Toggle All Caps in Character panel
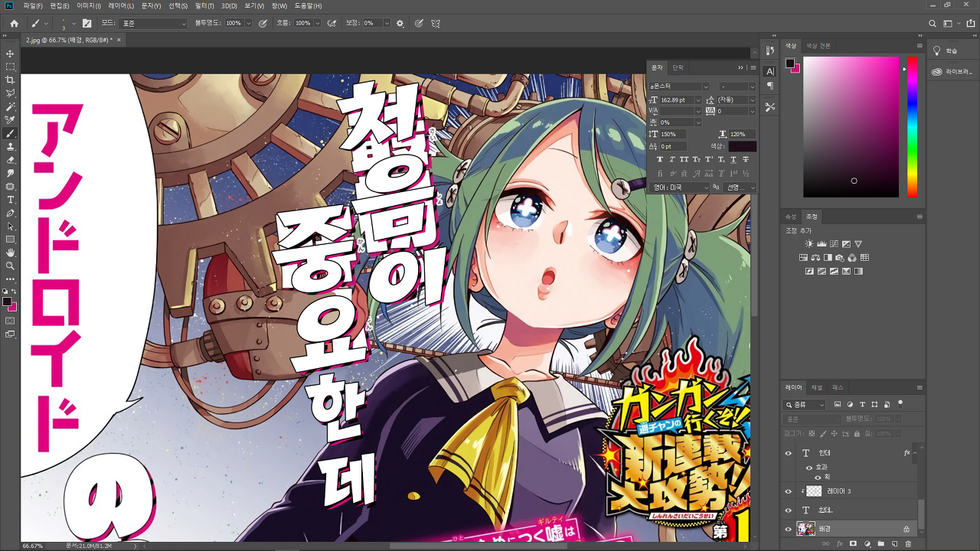The width and height of the screenshot is (980, 551). click(x=684, y=159)
